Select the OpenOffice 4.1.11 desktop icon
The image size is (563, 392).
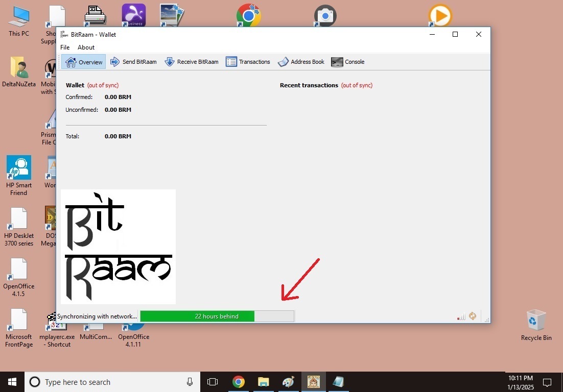(133, 336)
